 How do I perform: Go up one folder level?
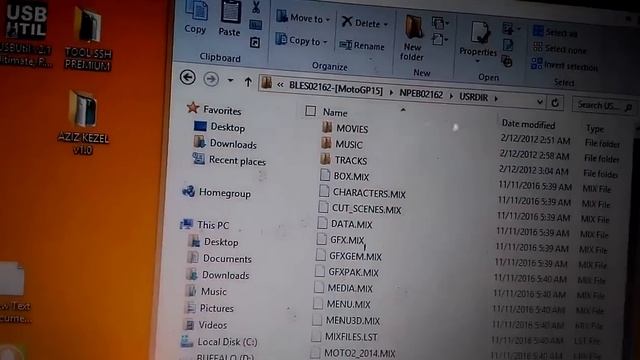point(248,82)
